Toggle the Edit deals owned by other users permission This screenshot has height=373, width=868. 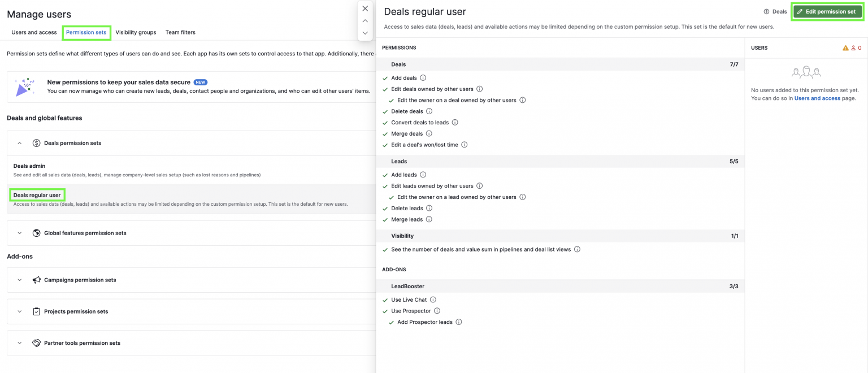click(x=385, y=89)
